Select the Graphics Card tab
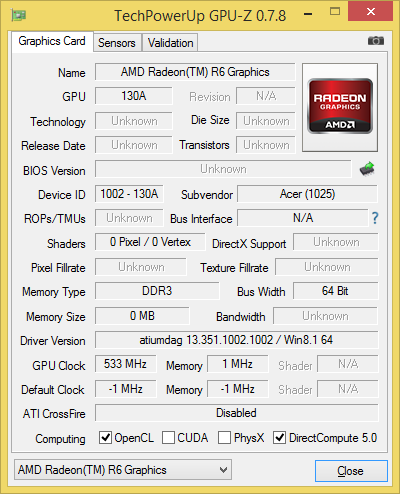Image resolution: width=400 pixels, height=494 pixels. coord(52,41)
